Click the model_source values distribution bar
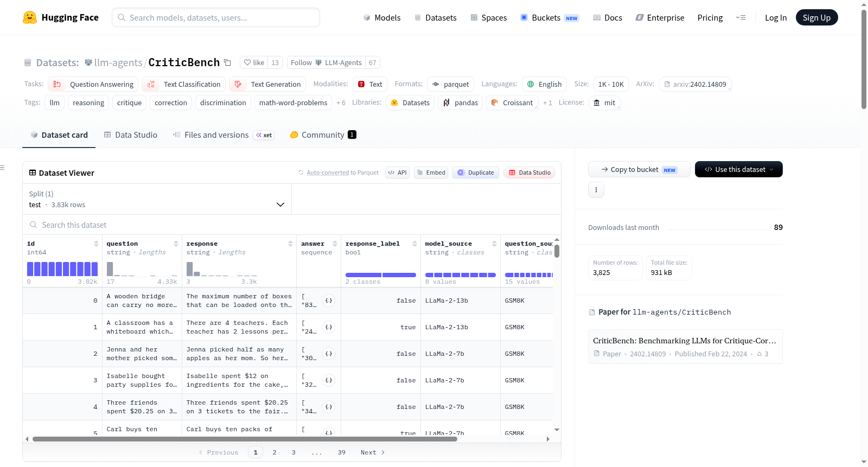The image size is (868, 467). (461, 275)
